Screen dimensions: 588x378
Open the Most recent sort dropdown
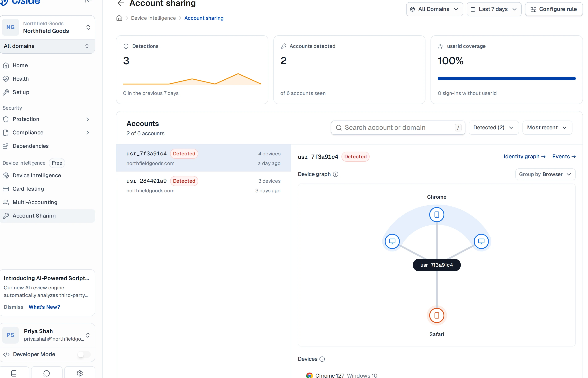547,127
